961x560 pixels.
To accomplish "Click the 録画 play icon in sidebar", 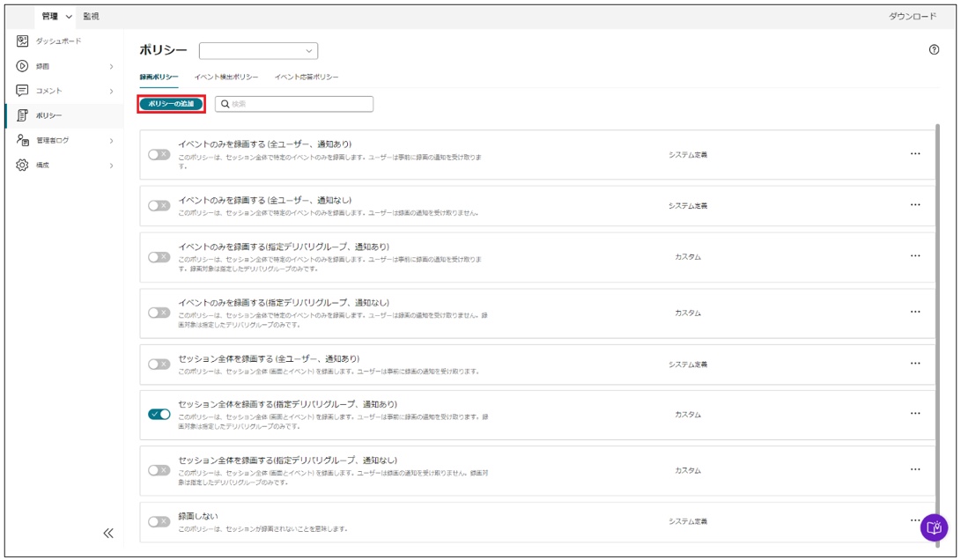I will coord(23,66).
